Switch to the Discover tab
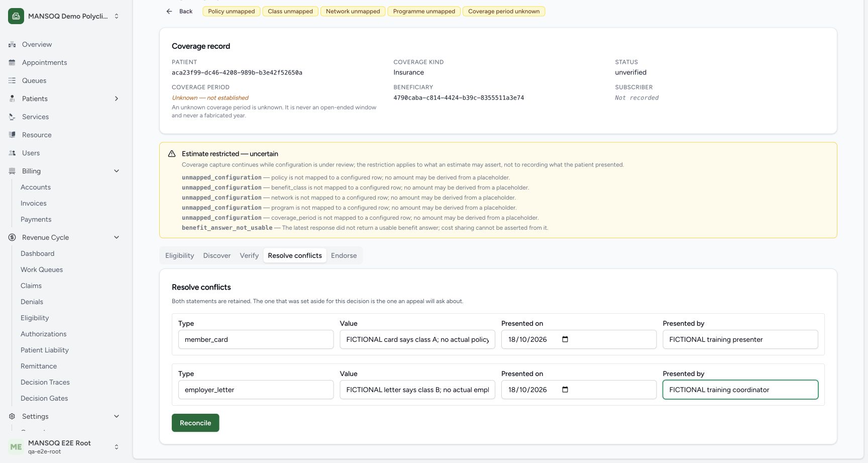 [x=217, y=255]
